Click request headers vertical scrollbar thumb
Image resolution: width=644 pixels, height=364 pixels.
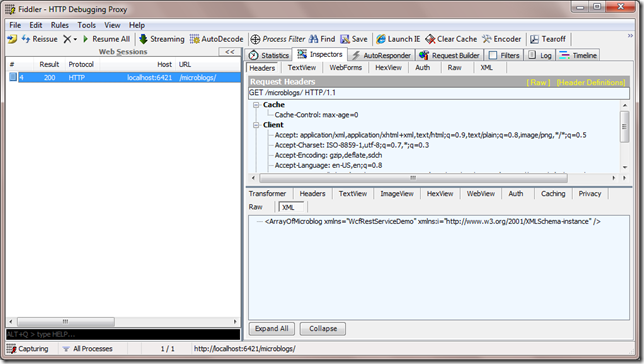pos(624,127)
